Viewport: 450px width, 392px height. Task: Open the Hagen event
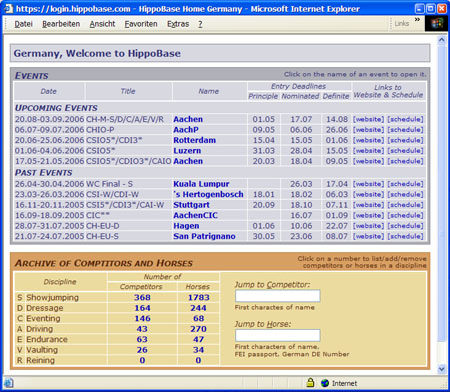coord(186,226)
